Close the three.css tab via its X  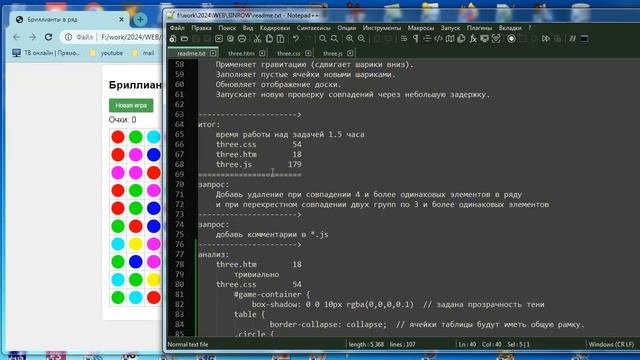(x=308, y=53)
